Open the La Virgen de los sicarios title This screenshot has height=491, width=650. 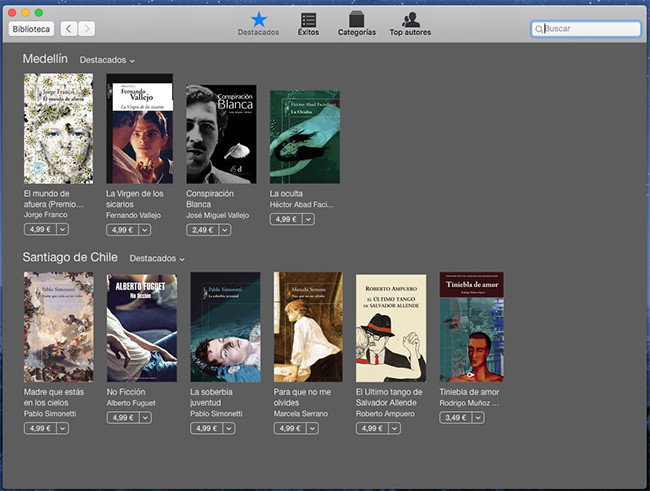(134, 199)
